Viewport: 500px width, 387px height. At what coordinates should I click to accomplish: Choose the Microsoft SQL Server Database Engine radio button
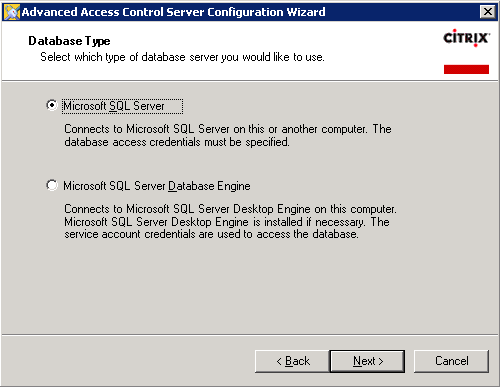(x=52, y=185)
